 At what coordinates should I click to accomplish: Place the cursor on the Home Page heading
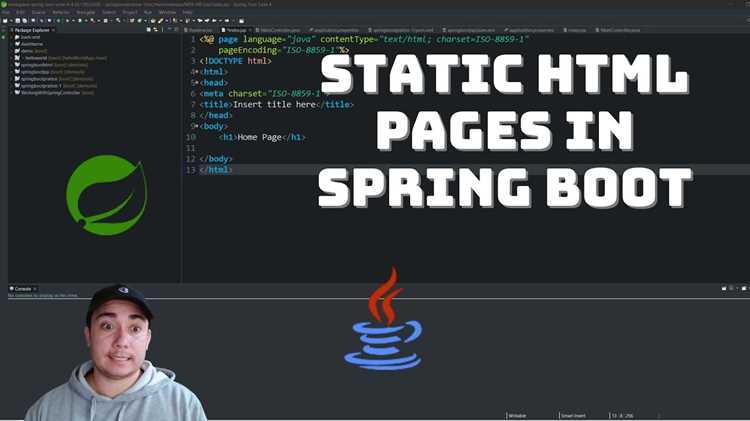[260, 137]
